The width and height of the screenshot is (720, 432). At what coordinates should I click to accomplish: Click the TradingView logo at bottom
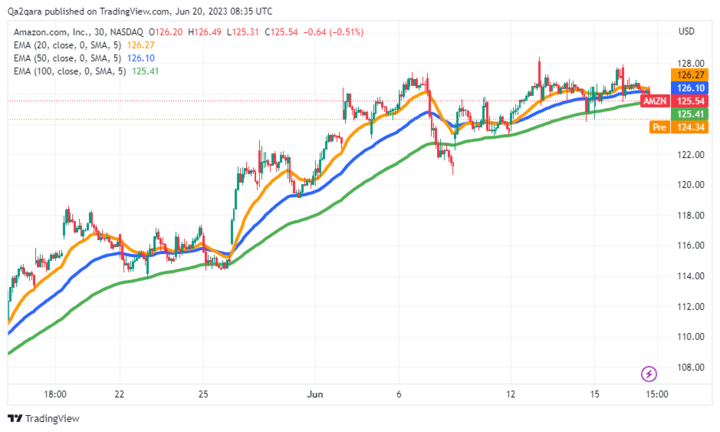pyautogui.click(x=44, y=418)
